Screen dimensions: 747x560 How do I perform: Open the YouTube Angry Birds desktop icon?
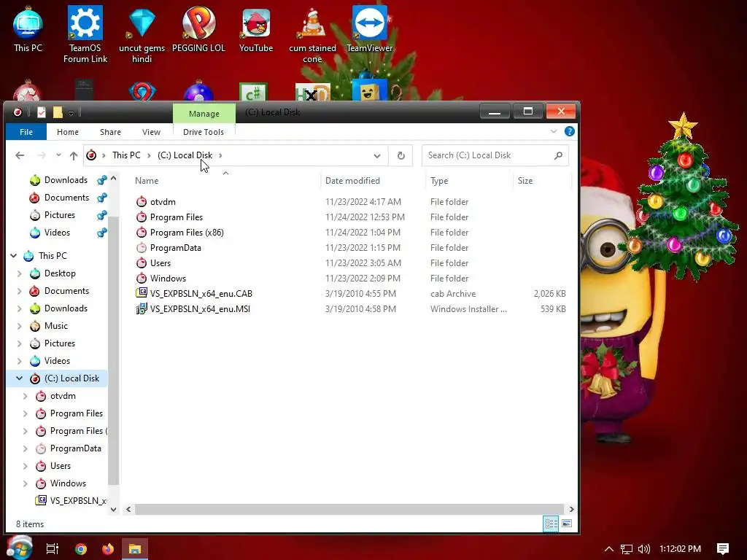click(256, 29)
